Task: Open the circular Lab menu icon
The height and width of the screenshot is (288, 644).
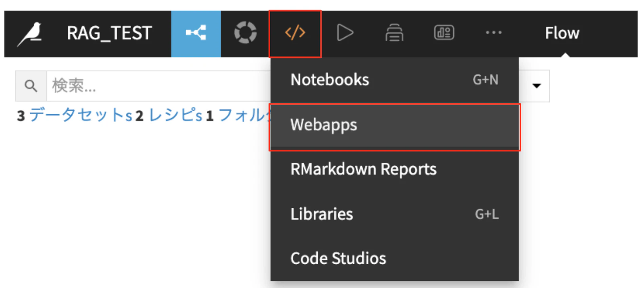Action: click(246, 33)
